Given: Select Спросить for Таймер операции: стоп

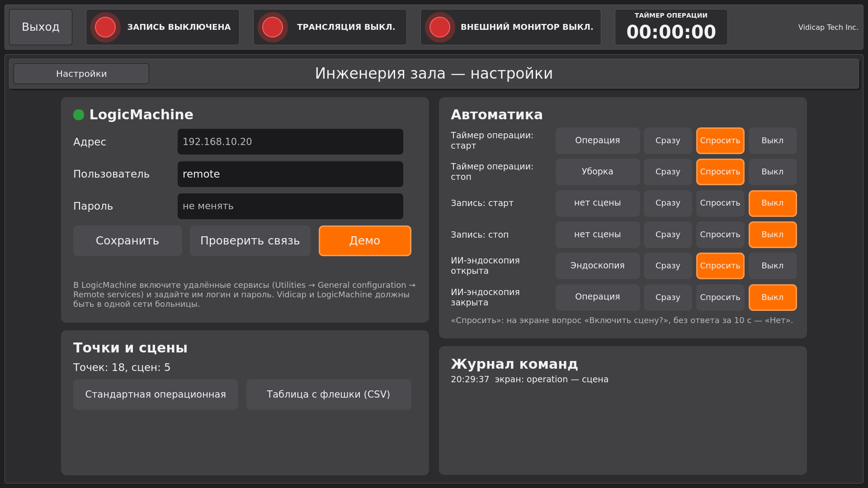Looking at the screenshot, I should 720,172.
